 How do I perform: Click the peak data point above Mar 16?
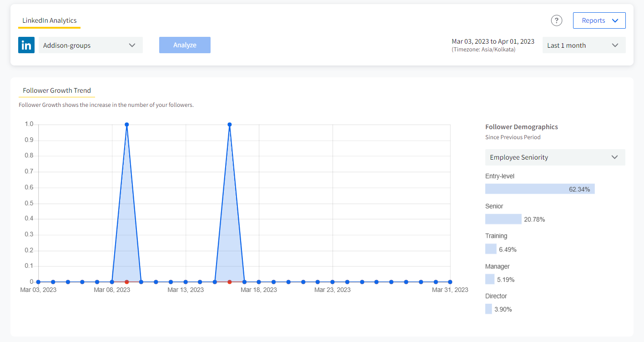[x=230, y=124]
